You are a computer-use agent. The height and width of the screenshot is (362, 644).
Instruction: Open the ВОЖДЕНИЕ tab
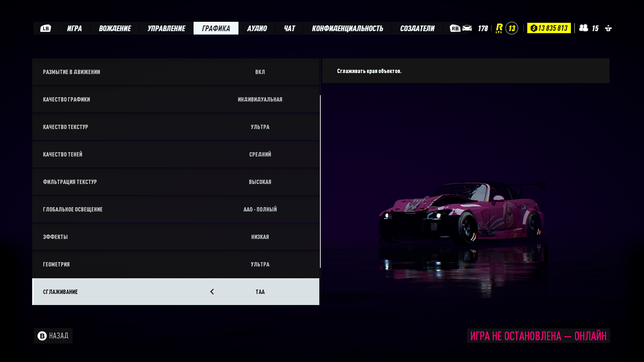click(x=115, y=28)
